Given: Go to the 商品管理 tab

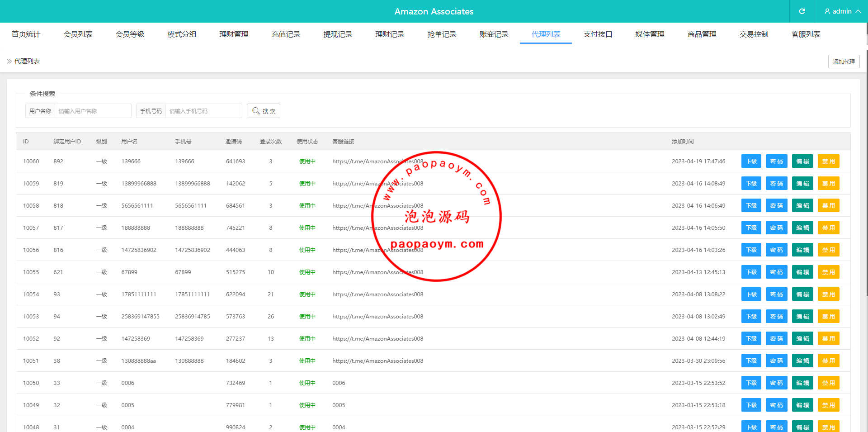Looking at the screenshot, I should pos(702,34).
